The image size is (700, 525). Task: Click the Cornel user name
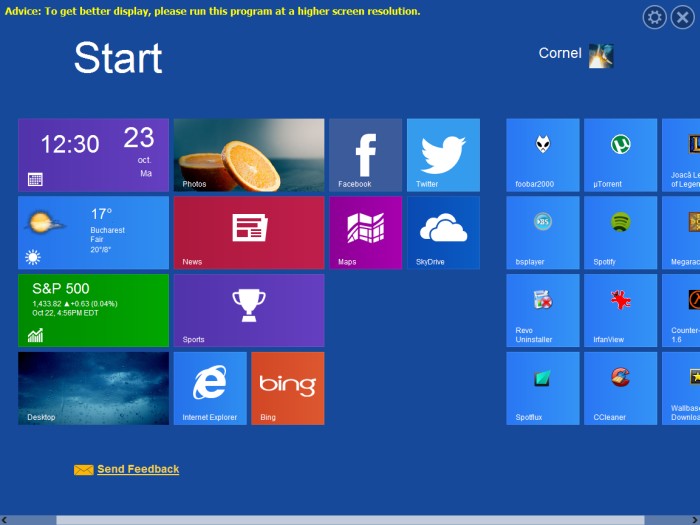[x=560, y=53]
